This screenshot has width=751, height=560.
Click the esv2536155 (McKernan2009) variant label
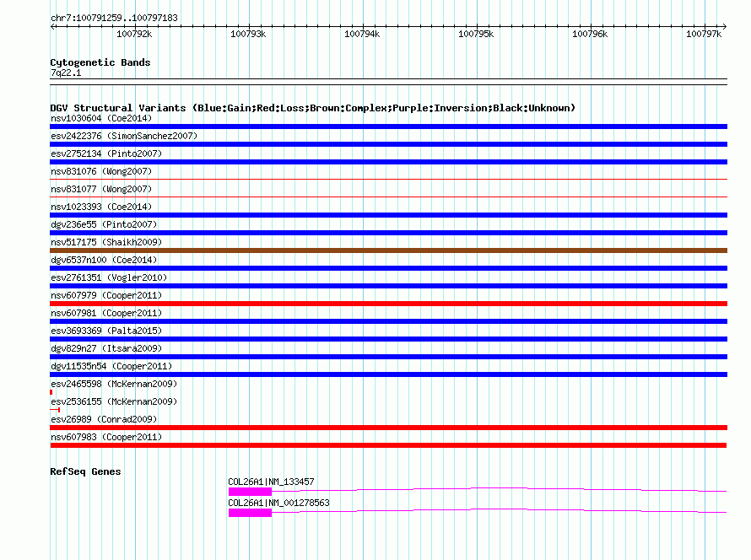[113, 401]
